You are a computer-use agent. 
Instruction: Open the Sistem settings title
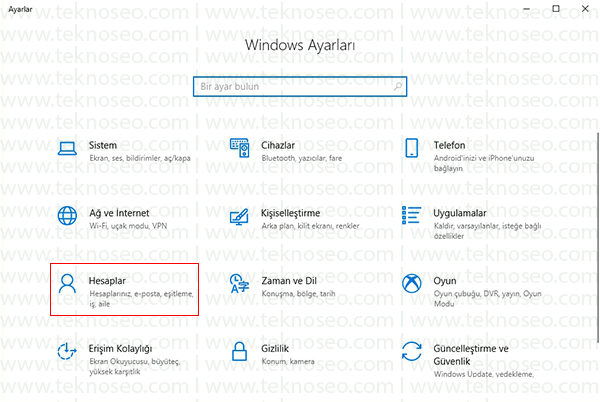tap(103, 145)
